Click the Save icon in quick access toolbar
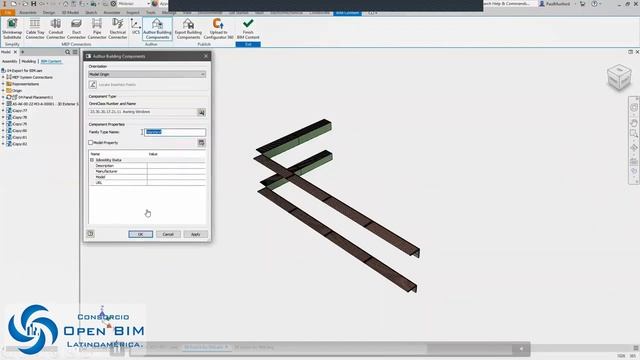 [33, 4]
